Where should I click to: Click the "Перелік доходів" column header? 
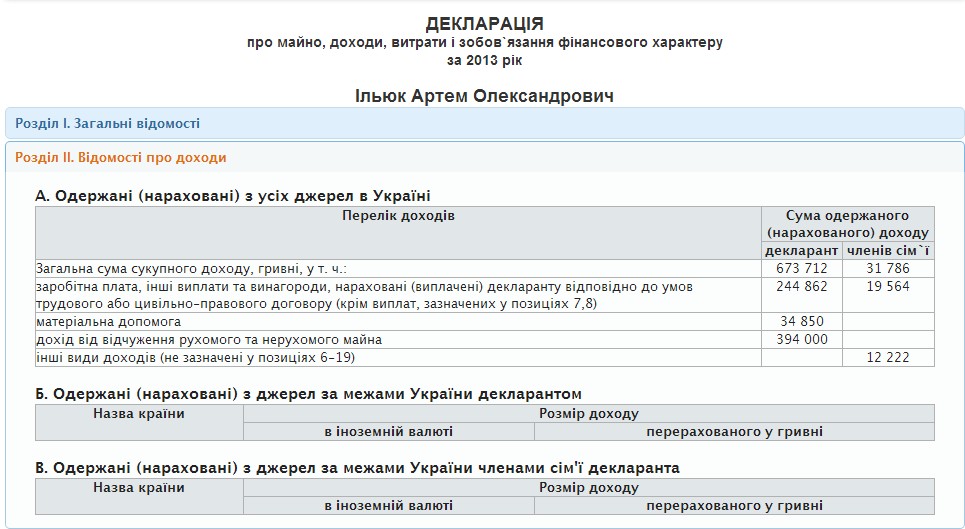click(398, 216)
